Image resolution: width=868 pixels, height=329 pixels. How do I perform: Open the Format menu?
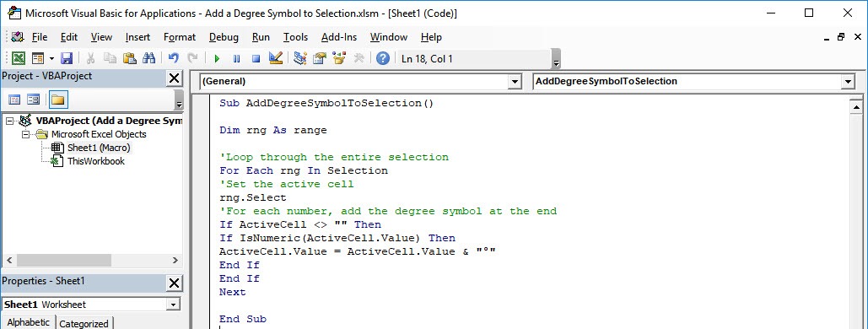pyautogui.click(x=180, y=37)
